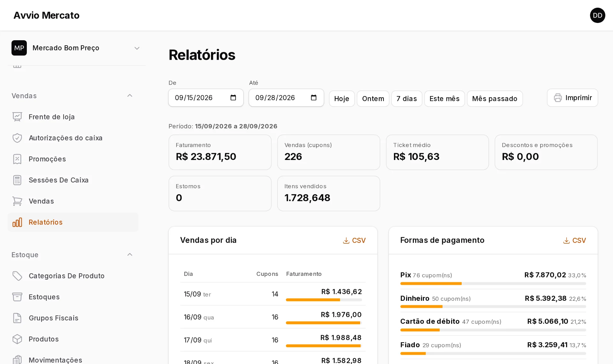613x364 pixels.
Task: Click the De start date field
Action: tap(206, 98)
